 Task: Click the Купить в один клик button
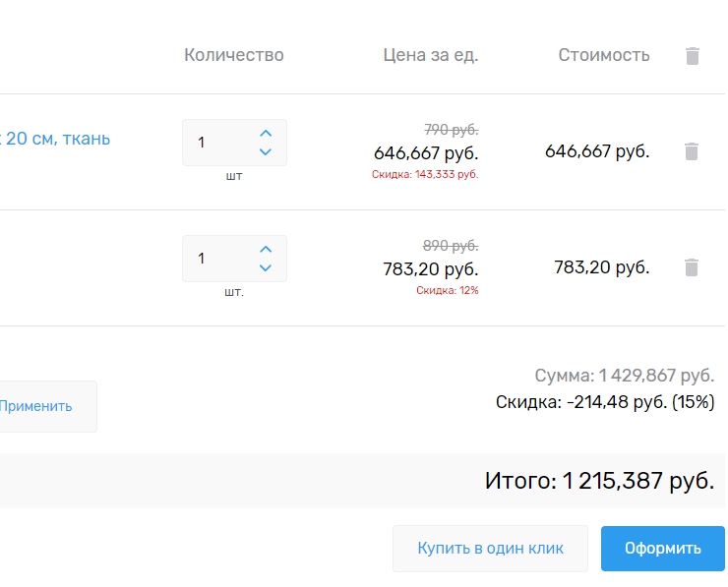[490, 549]
